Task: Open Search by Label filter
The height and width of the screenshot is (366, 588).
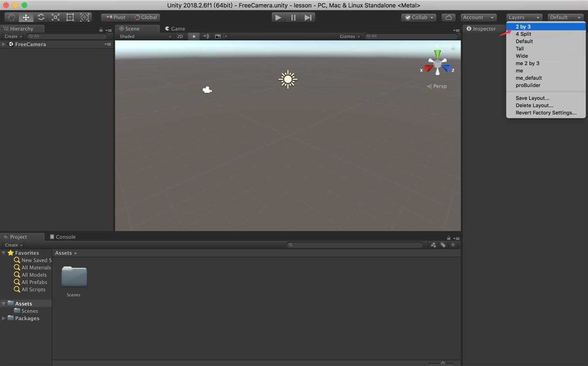Action: click(x=443, y=245)
